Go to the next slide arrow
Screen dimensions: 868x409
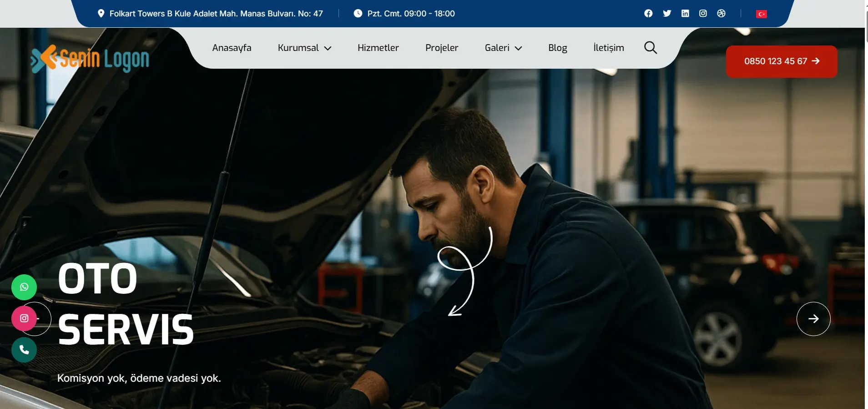tap(813, 319)
